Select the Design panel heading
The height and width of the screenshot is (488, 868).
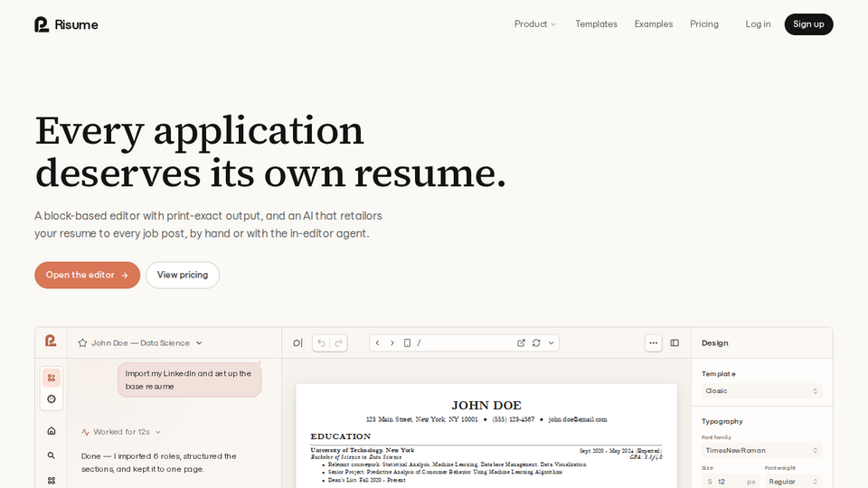714,343
